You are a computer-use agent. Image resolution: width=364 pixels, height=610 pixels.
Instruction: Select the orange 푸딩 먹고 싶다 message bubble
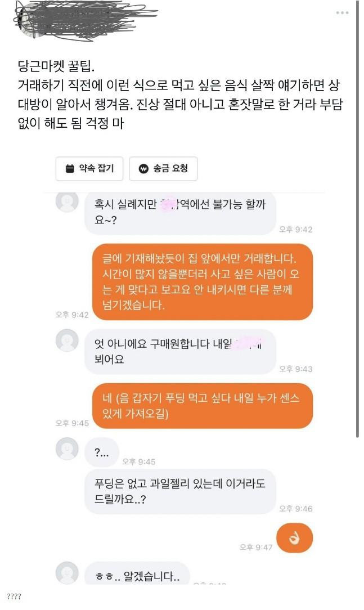(203, 406)
